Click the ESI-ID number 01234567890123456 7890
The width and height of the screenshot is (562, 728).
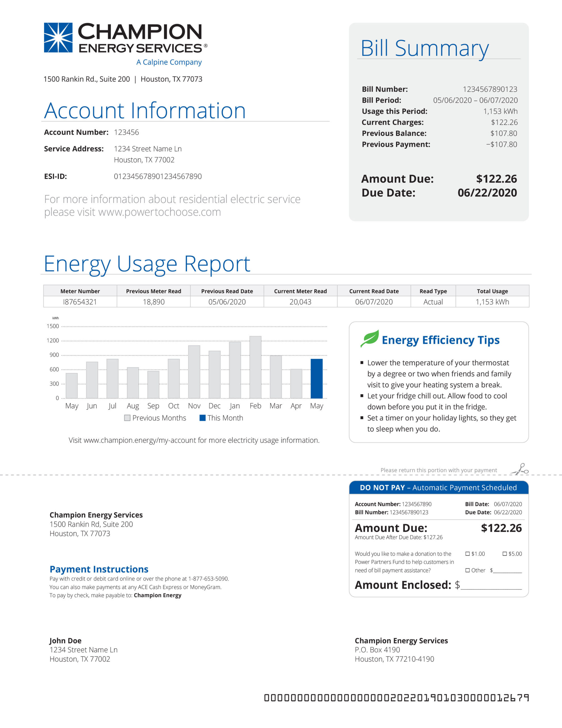pos(158,176)
